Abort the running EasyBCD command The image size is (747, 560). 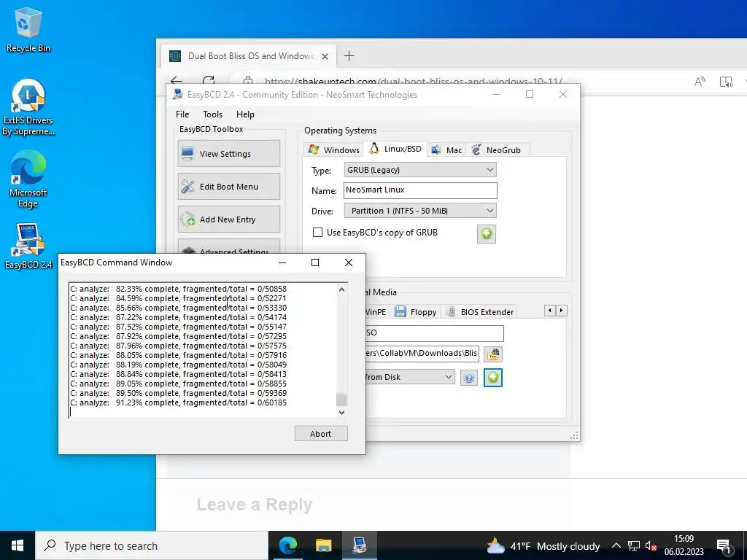(321, 433)
